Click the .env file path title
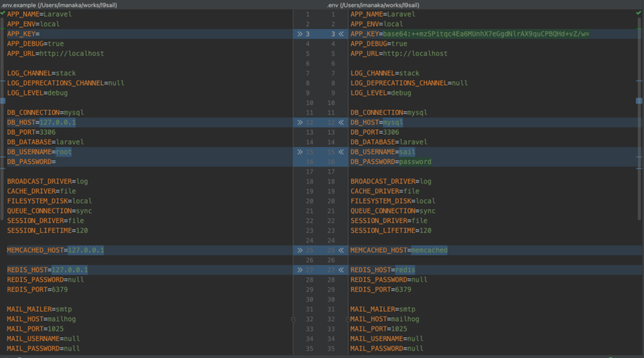 374,4
